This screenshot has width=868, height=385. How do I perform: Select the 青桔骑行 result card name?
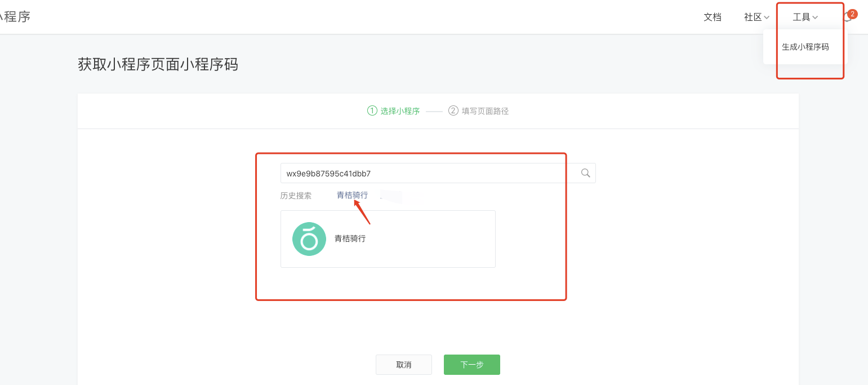click(x=350, y=238)
